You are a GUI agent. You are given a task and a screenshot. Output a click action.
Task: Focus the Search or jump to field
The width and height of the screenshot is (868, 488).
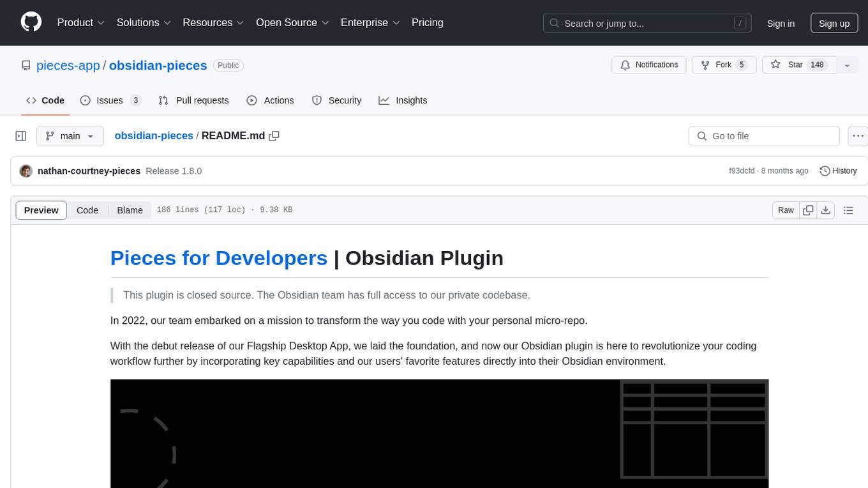647,23
